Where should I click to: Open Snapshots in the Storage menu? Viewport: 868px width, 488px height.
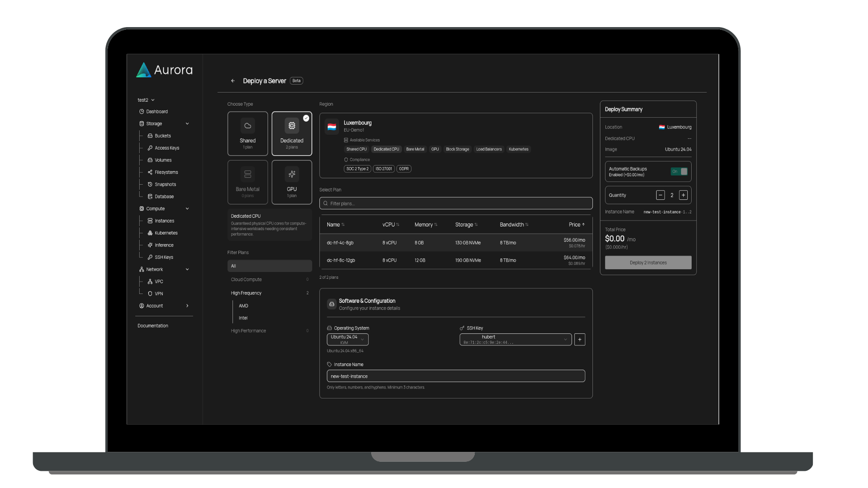coord(165,184)
